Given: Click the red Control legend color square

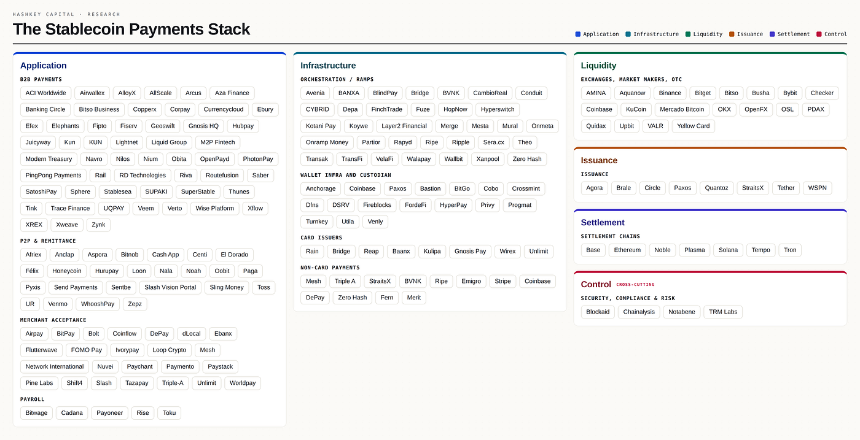Looking at the screenshot, I should (819, 34).
